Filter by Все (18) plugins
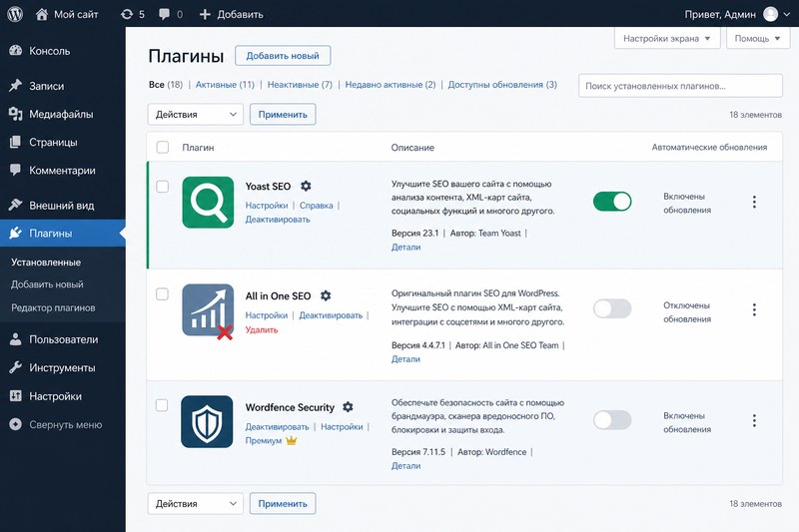The width and height of the screenshot is (799, 532). click(x=166, y=85)
